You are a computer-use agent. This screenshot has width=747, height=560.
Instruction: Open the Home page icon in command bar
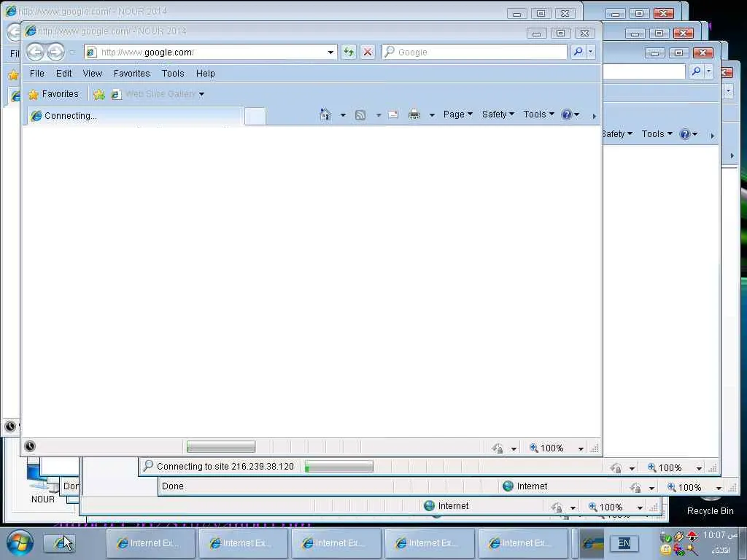(325, 114)
